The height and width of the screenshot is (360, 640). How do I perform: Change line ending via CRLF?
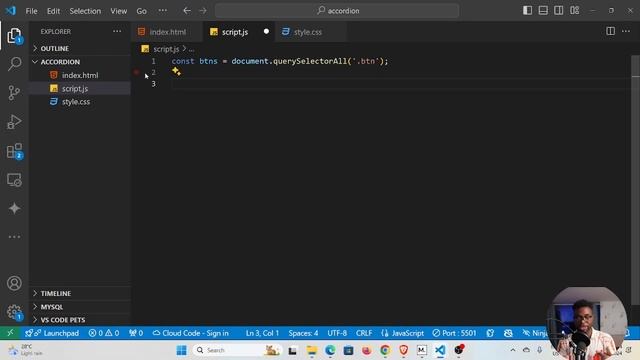364,333
